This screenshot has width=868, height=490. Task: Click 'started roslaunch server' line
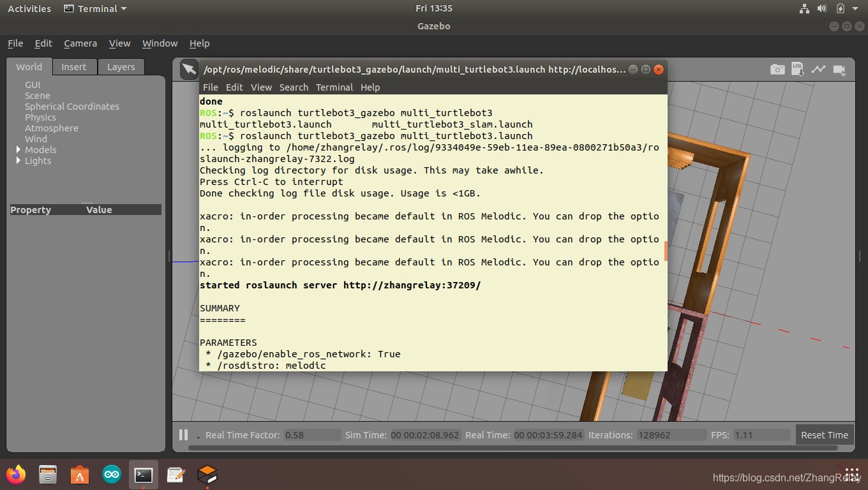340,285
